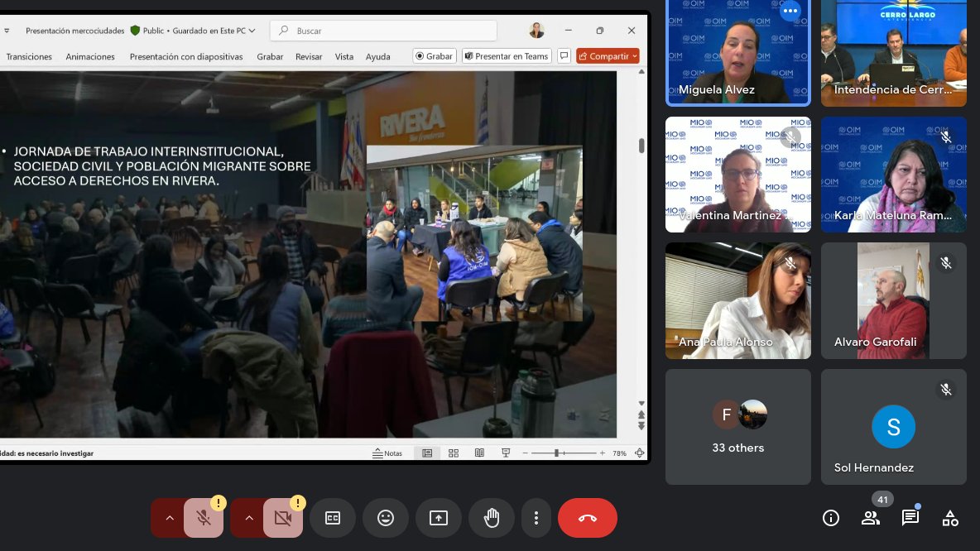Start slideshow from status bar icon

506,453
